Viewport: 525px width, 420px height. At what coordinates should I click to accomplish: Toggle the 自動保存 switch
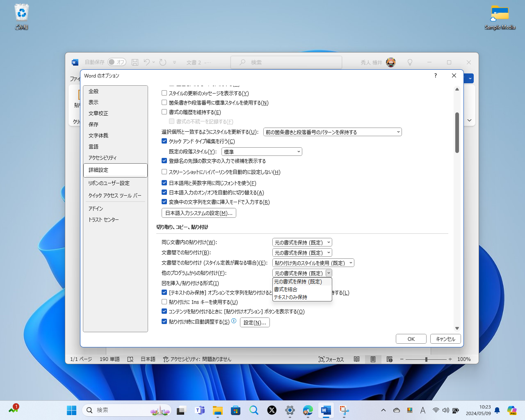(x=117, y=62)
